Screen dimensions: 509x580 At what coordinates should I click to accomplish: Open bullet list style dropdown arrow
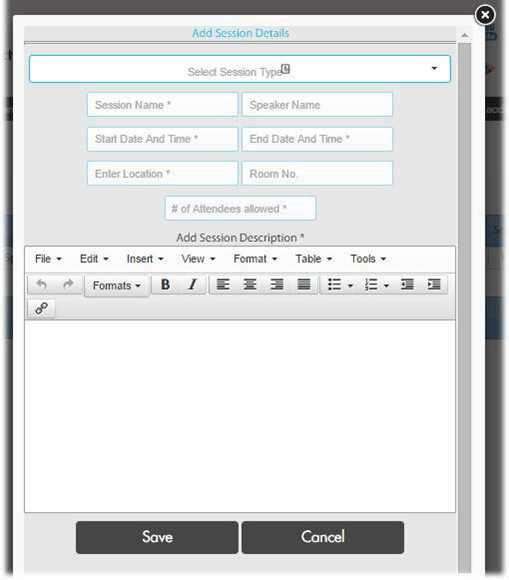(350, 286)
